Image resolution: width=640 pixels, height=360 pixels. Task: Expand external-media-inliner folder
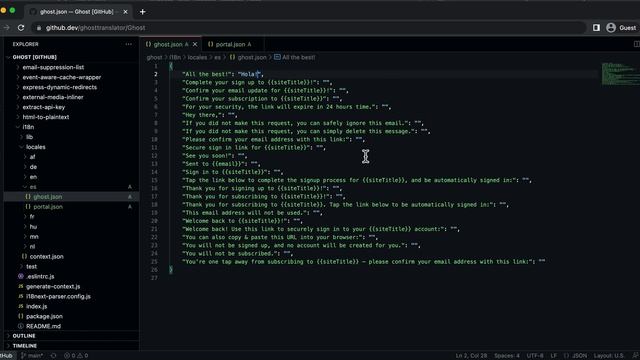[x=53, y=97]
